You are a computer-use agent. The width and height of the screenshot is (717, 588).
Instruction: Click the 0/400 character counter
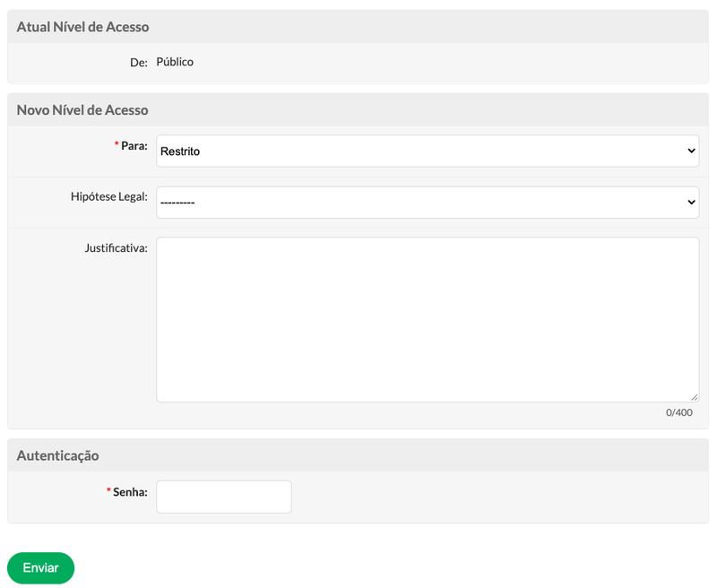(x=679, y=412)
